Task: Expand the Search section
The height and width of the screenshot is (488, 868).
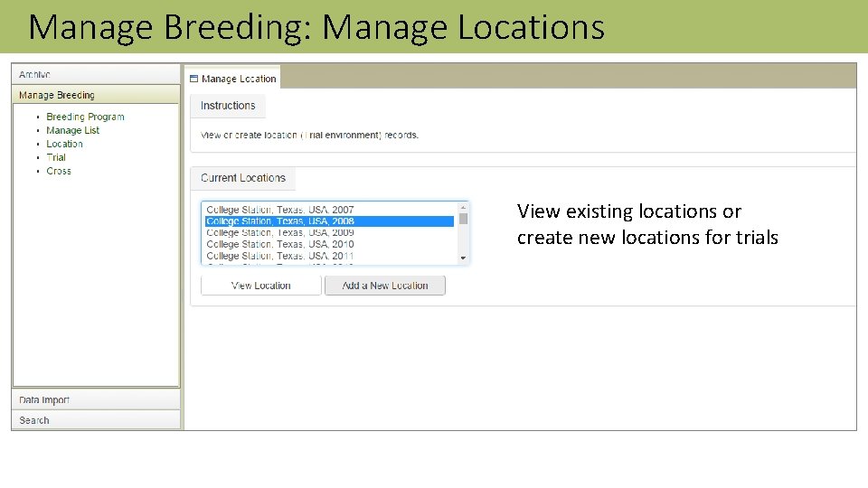Action: tap(96, 420)
